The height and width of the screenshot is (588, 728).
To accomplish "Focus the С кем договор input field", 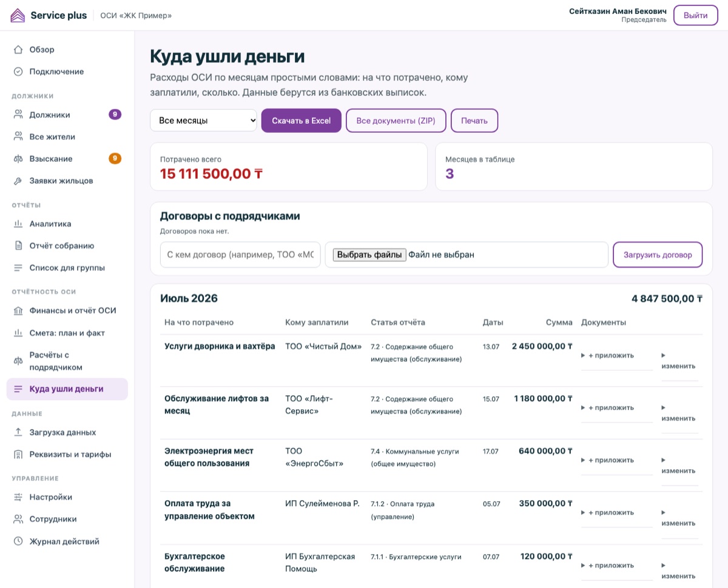I will [240, 255].
